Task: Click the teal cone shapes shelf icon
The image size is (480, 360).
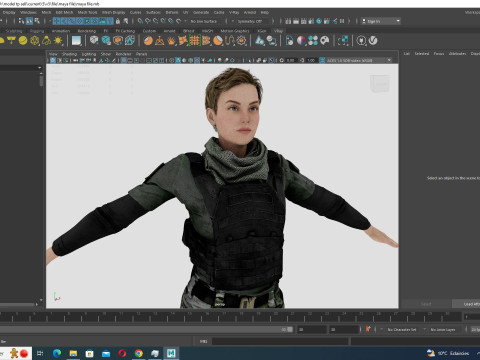Action: point(260,41)
